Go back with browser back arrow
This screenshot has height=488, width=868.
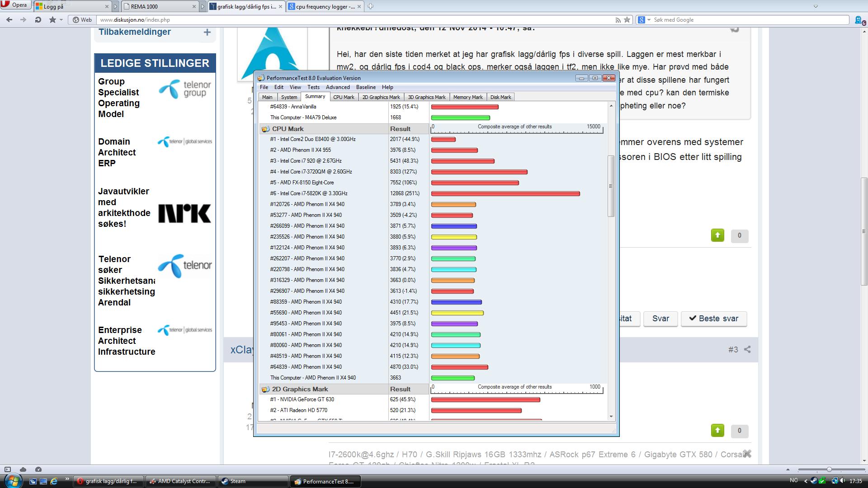tap(9, 20)
